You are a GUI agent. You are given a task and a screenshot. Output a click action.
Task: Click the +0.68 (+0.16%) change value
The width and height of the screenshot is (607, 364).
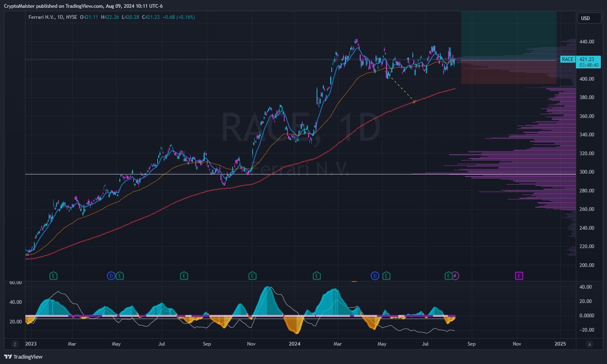[179, 17]
